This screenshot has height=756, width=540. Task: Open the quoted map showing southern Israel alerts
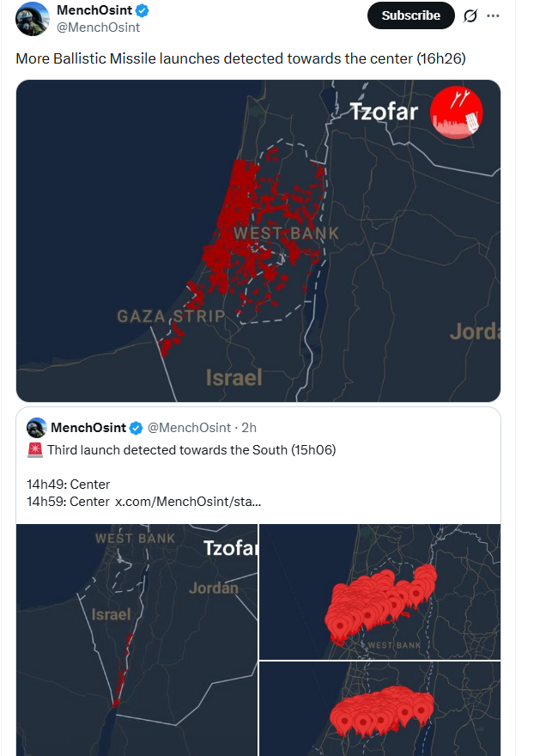pyautogui.click(x=137, y=640)
